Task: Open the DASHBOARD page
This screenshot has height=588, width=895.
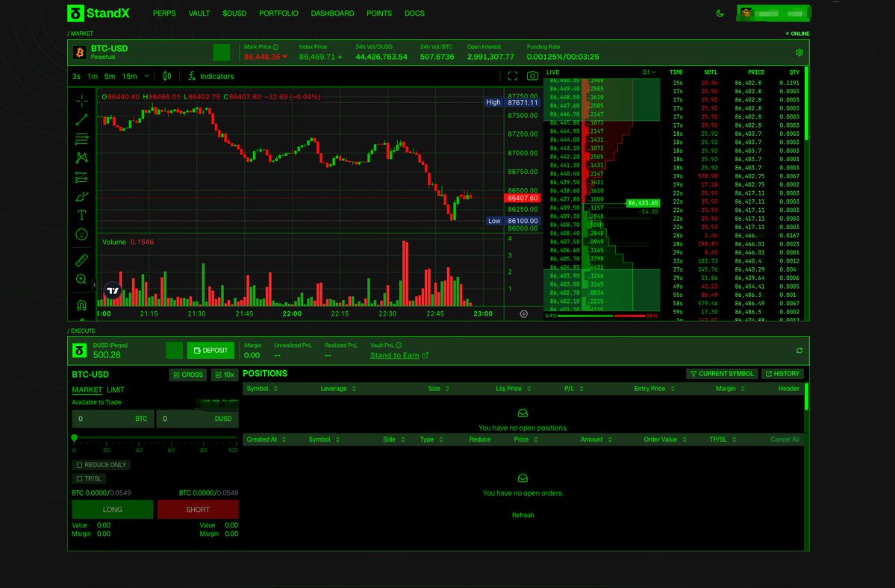Action: 332,13
